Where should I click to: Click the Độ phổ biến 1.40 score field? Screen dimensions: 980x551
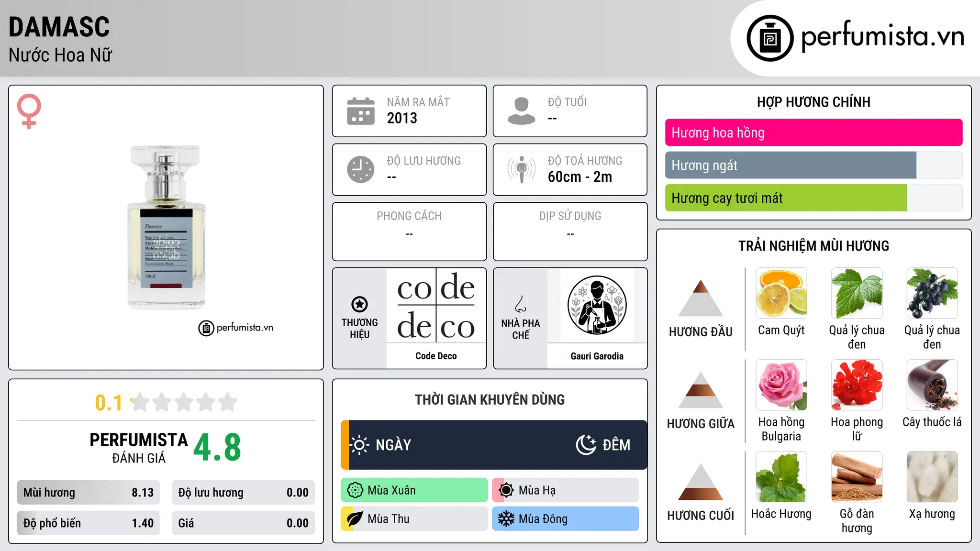[x=89, y=523]
